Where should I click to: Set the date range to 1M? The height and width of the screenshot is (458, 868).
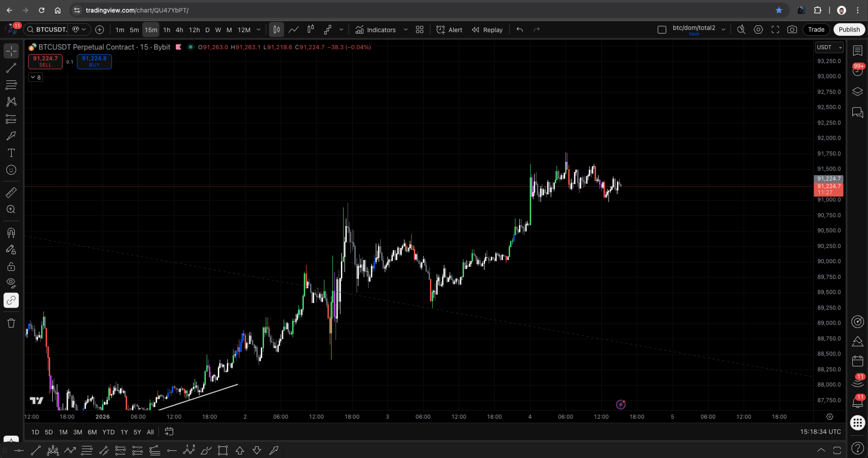pos(63,432)
